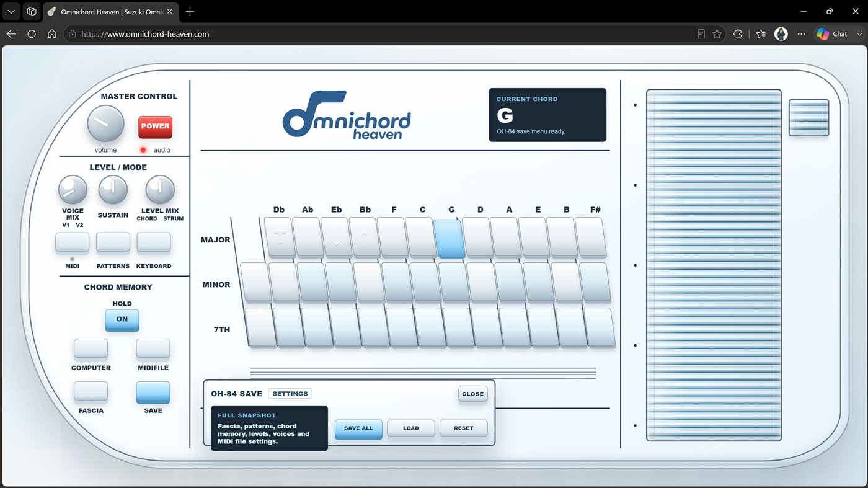868x488 pixels.
Task: Refresh the page
Action: (32, 34)
